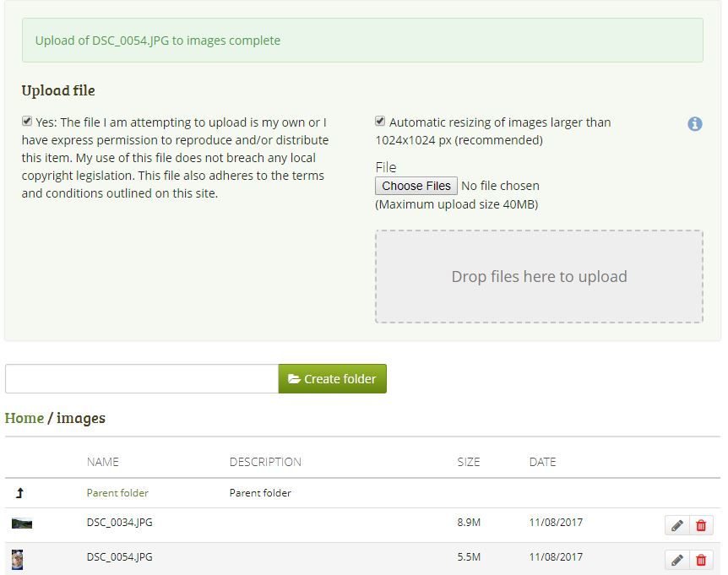
Task: Edit DSC_0034.JPG with pencil icon
Action: coord(677,525)
